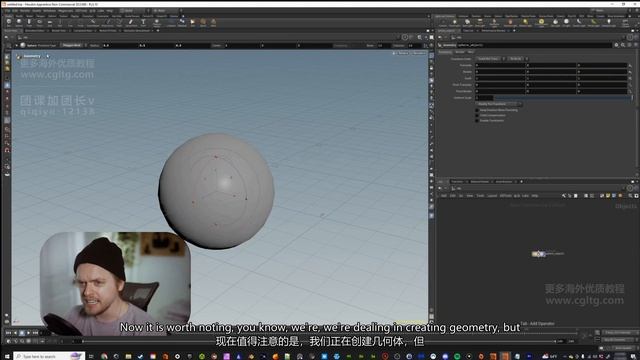Add a Point Light from the shelf
Image resolution: width=640 pixels, height=360 pixels.
pyautogui.click(x=454, y=22)
